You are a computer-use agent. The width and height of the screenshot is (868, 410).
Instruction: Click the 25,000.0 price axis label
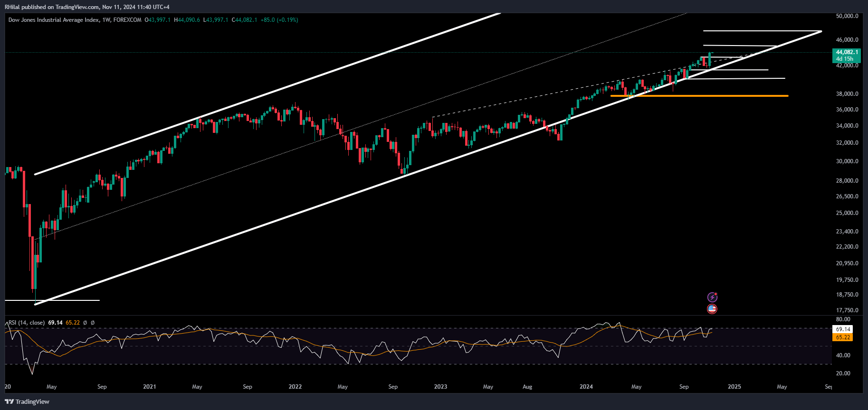[x=847, y=213]
